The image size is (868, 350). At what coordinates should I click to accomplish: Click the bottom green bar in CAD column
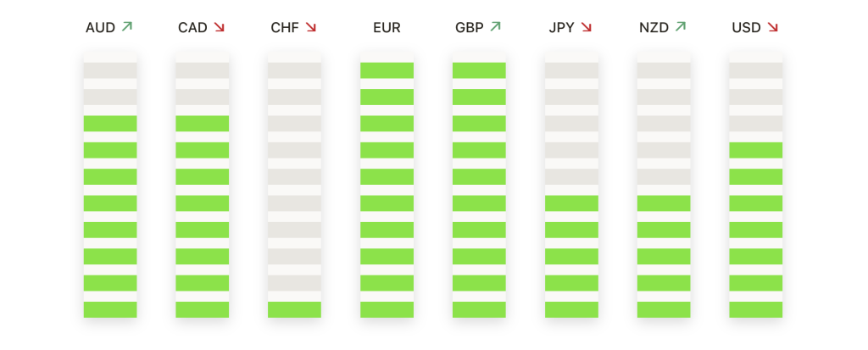click(202, 309)
